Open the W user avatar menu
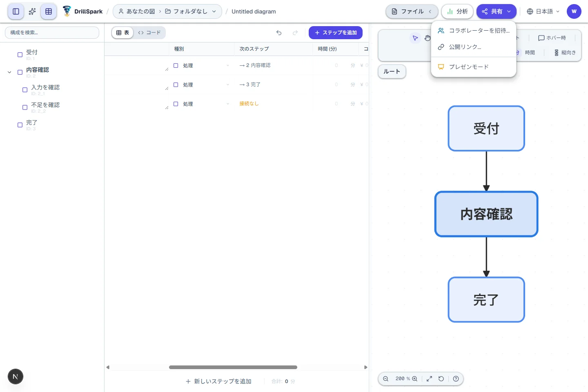This screenshot has height=392, width=588. [x=574, y=11]
